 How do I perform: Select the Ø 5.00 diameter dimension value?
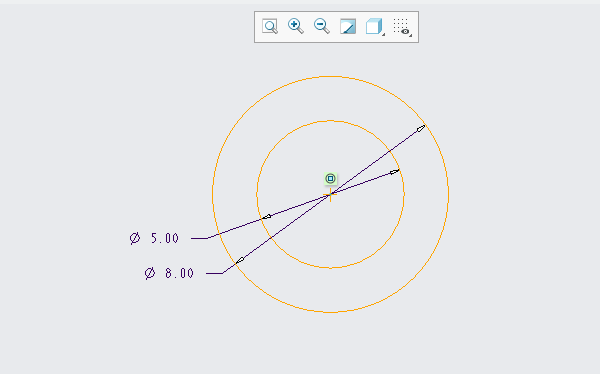pos(154,238)
